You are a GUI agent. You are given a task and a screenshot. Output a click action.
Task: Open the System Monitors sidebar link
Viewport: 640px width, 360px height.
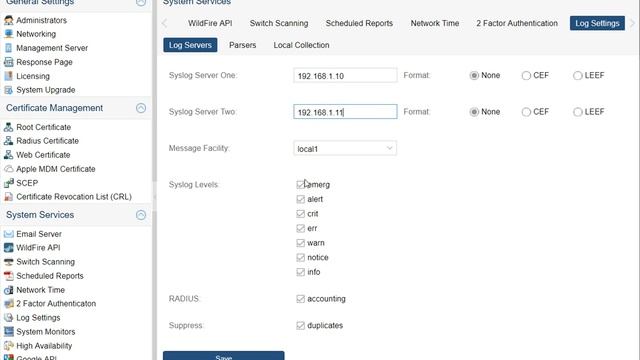point(46,331)
